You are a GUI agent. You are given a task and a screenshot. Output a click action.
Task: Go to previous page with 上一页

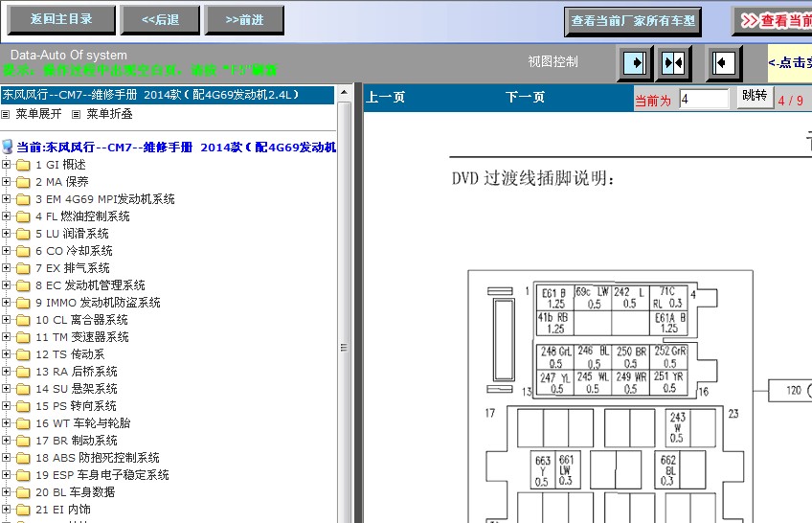(x=385, y=98)
